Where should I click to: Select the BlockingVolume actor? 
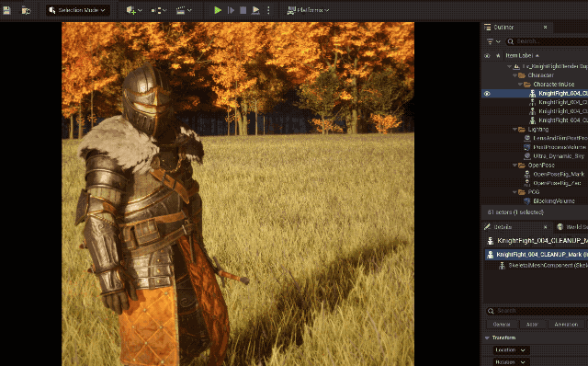554,201
